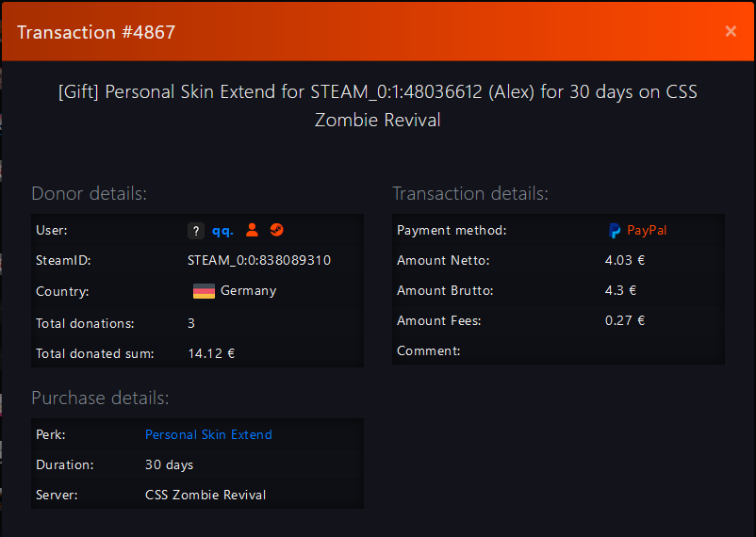This screenshot has width=756, height=537.
Task: Click the Gift Personal Skin Extend heading
Action: pyautogui.click(x=377, y=106)
